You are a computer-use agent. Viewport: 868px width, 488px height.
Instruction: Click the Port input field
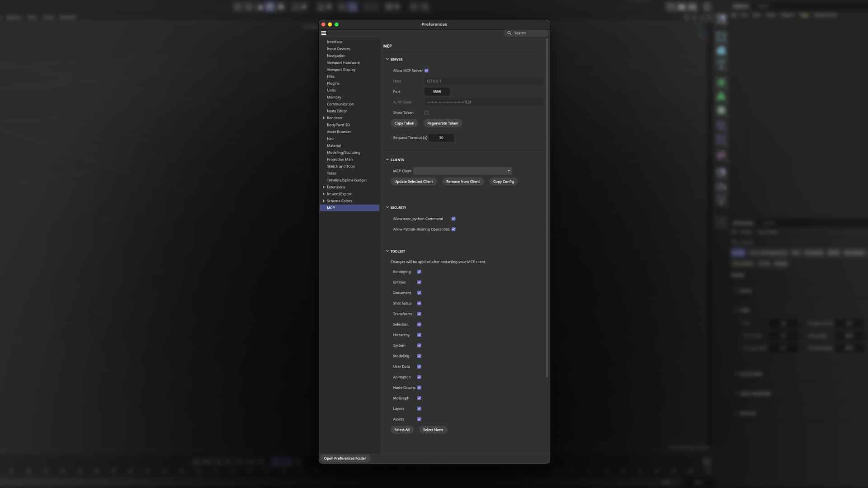click(x=437, y=92)
